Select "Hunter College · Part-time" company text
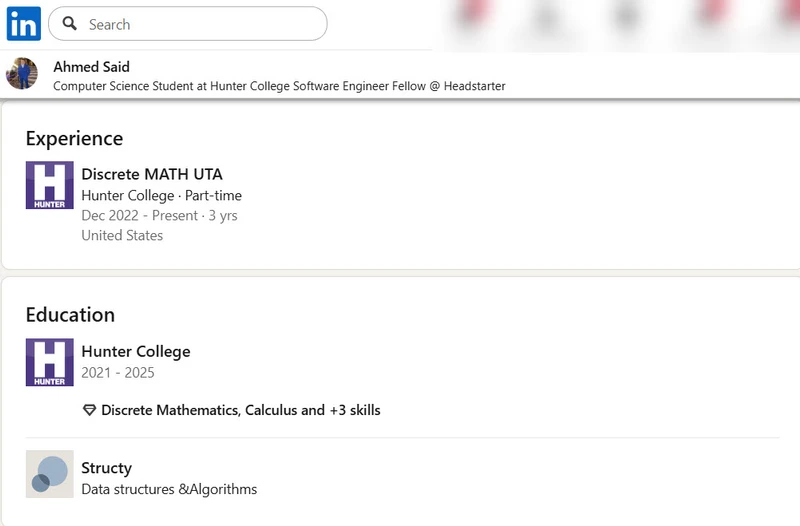The width and height of the screenshot is (800, 526). [161, 196]
